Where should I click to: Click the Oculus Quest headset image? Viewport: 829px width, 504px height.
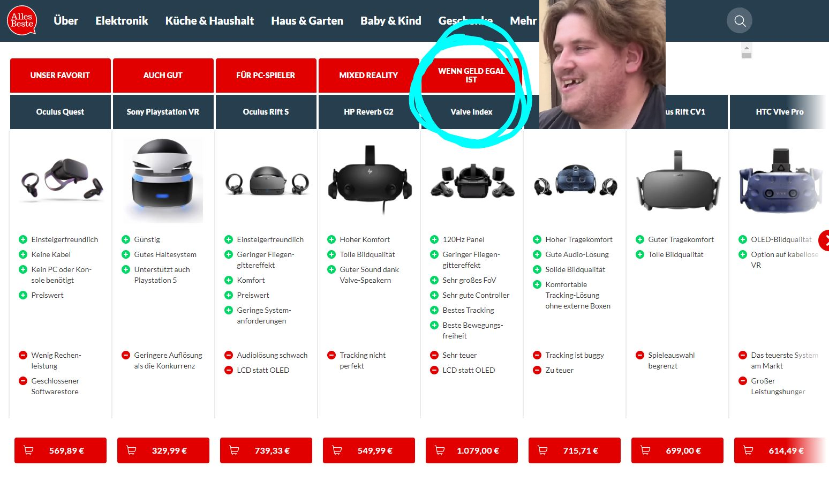[62, 180]
